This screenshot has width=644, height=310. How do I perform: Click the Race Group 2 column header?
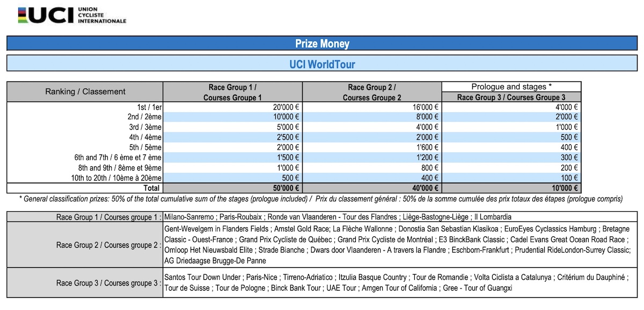(372, 91)
